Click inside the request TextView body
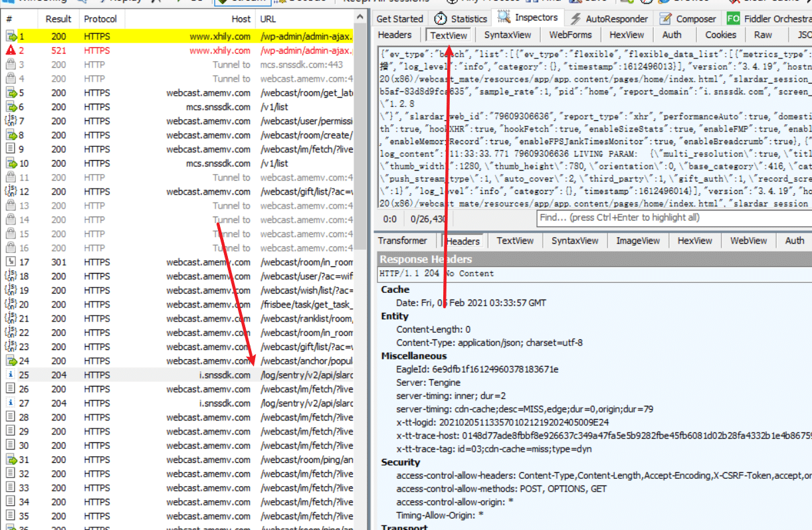 click(x=595, y=128)
